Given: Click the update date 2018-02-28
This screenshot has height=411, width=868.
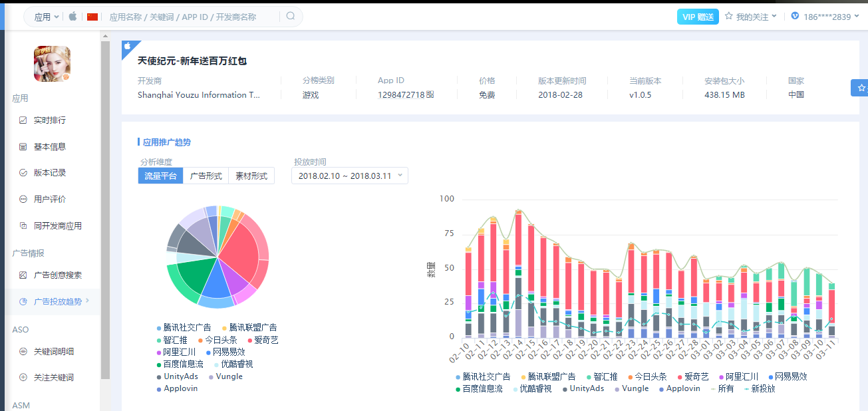Looking at the screenshot, I should point(561,95).
